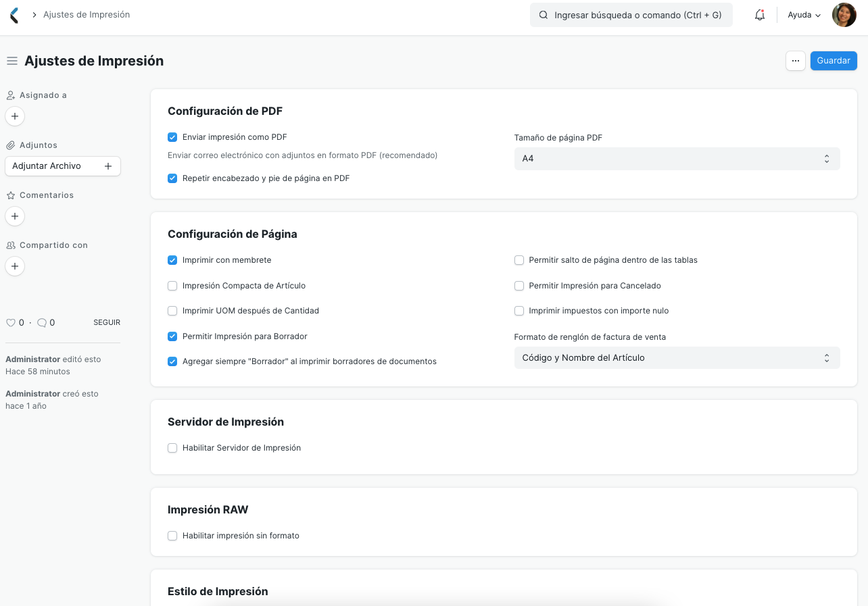The width and height of the screenshot is (868, 606).
Task: Click the 'Ajustes de Impresión' breadcrumb
Action: pyautogui.click(x=87, y=14)
